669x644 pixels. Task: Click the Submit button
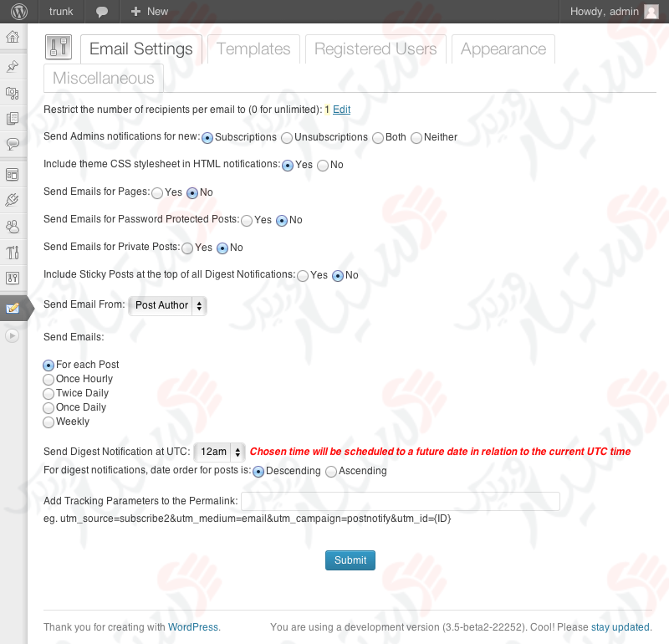[350, 560]
